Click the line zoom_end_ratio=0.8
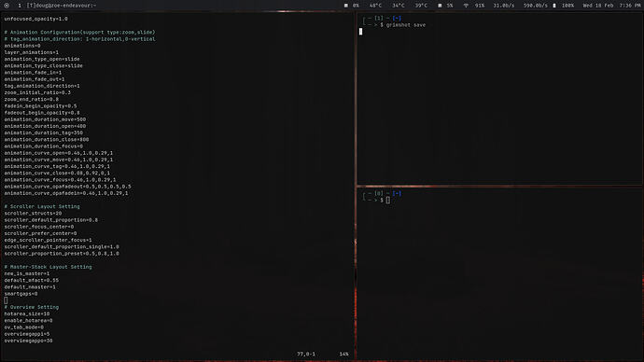 point(31,99)
